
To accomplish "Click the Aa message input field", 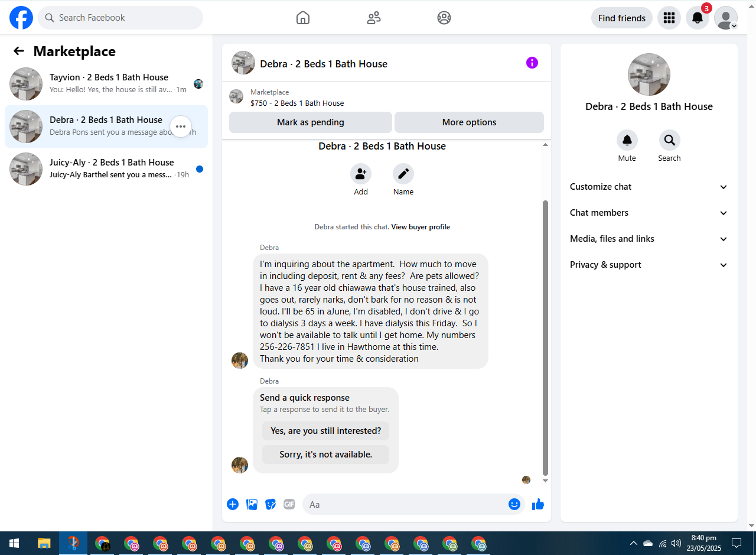I will click(405, 504).
